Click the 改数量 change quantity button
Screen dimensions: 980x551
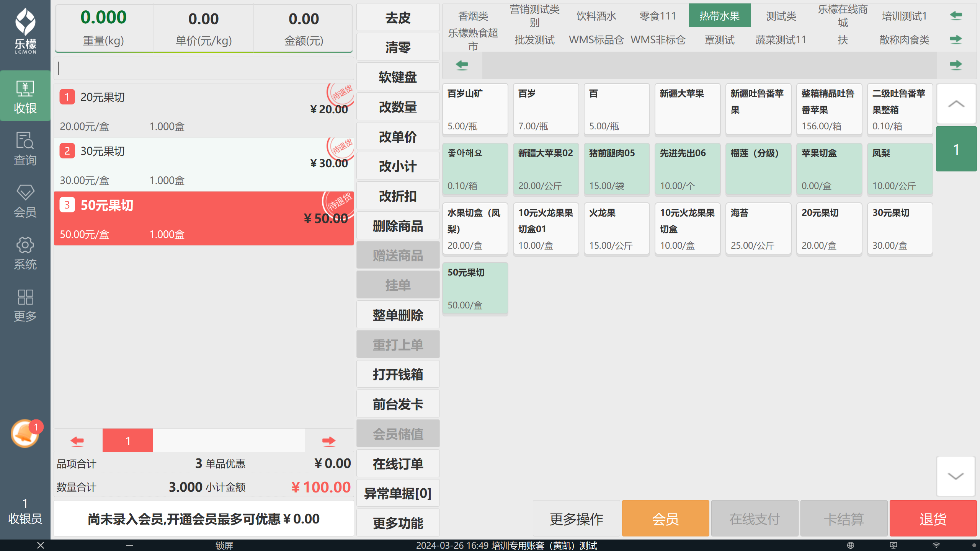398,107
